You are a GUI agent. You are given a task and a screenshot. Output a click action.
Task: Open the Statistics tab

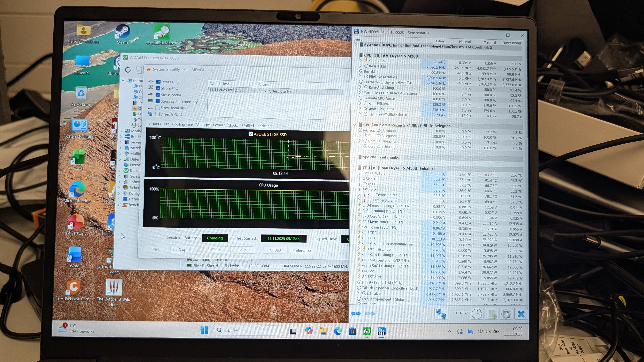(x=263, y=126)
